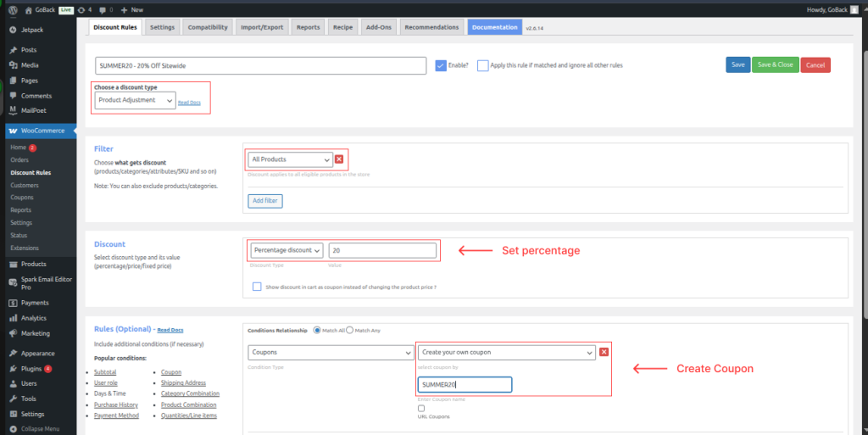Open the Documentation tab

coord(495,27)
